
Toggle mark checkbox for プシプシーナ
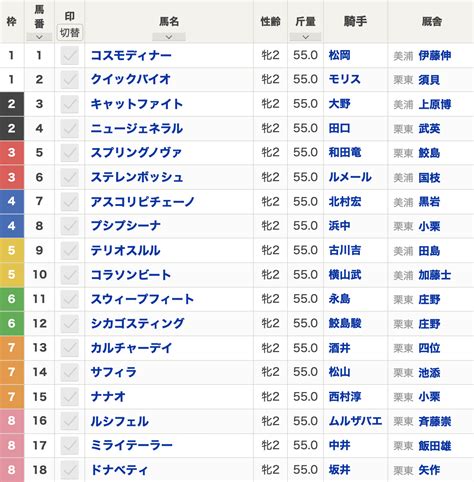click(x=70, y=226)
